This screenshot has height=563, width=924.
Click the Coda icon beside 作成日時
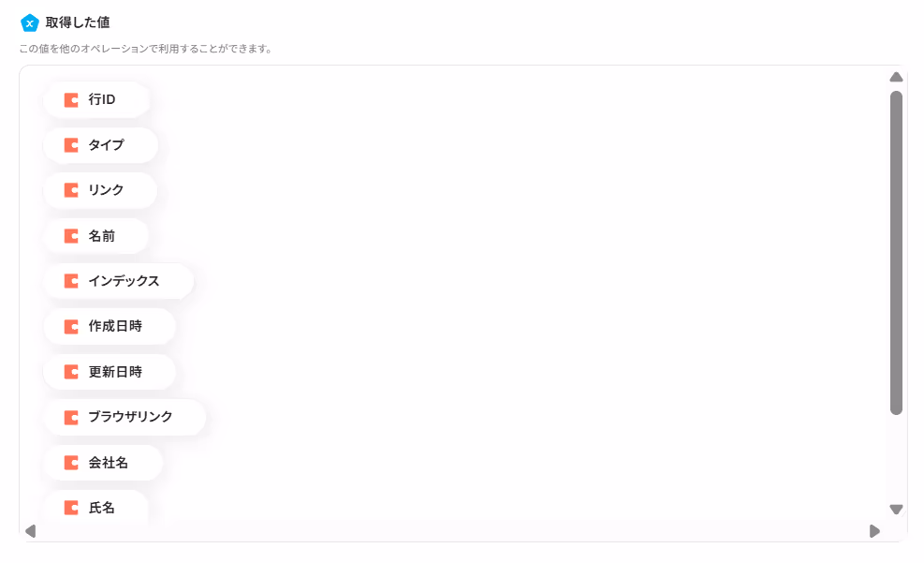(71, 327)
